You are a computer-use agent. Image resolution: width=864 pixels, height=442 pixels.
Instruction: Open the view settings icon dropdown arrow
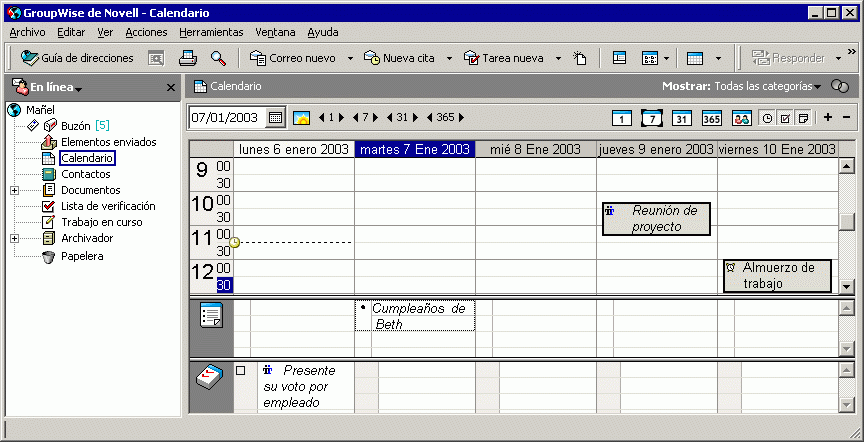(666, 58)
